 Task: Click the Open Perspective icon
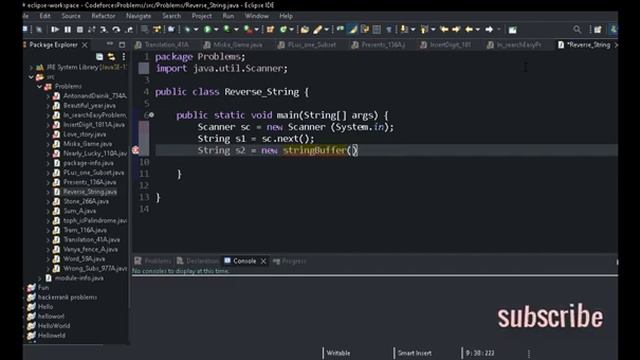click(597, 29)
